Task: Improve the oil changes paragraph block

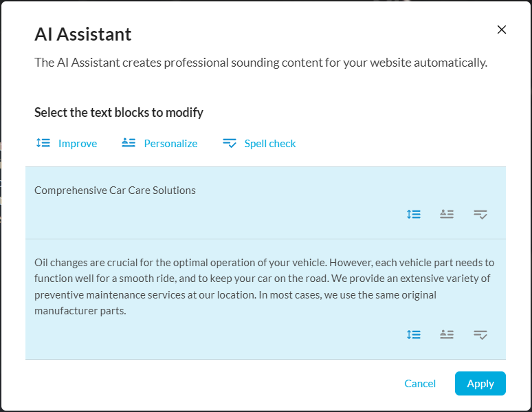Action: [413, 335]
